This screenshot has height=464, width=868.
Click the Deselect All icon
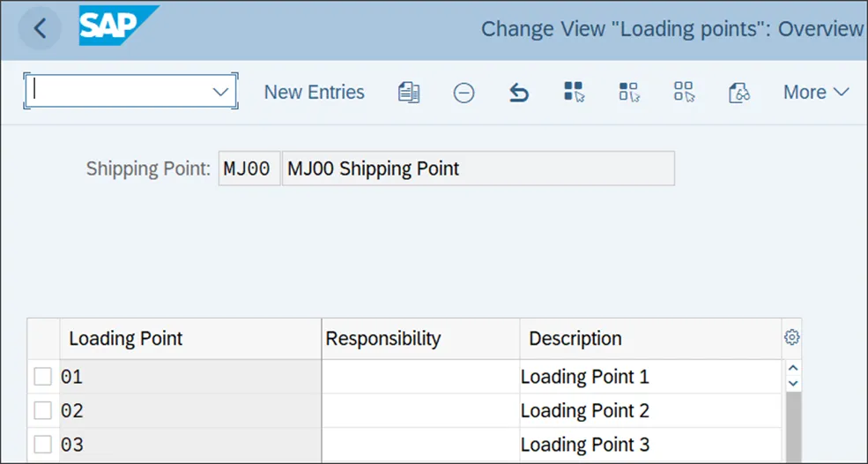pos(684,92)
